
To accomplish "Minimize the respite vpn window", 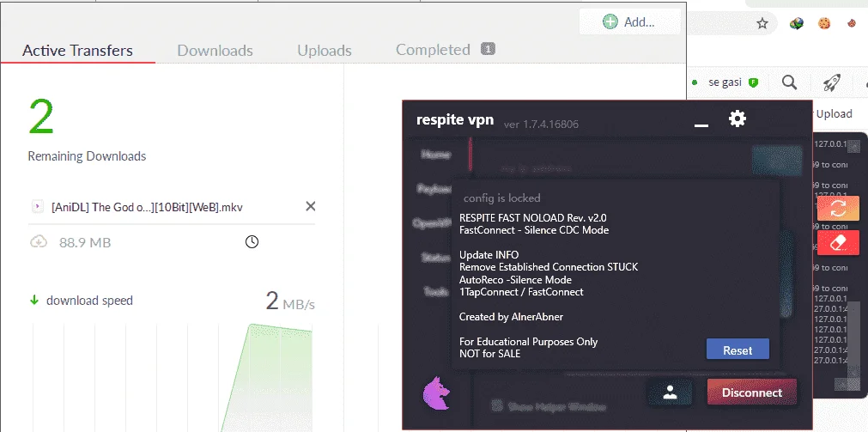I will click(701, 126).
